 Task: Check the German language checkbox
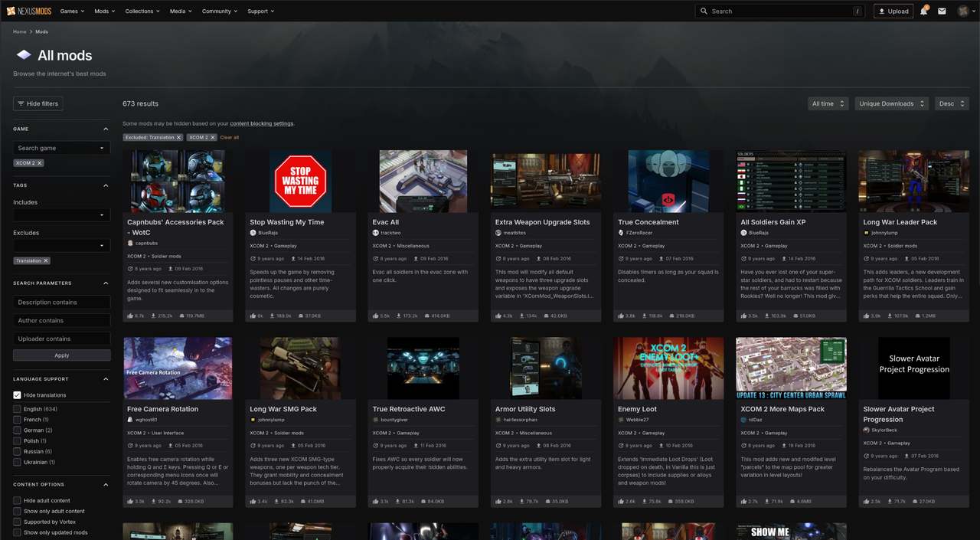[x=17, y=430]
